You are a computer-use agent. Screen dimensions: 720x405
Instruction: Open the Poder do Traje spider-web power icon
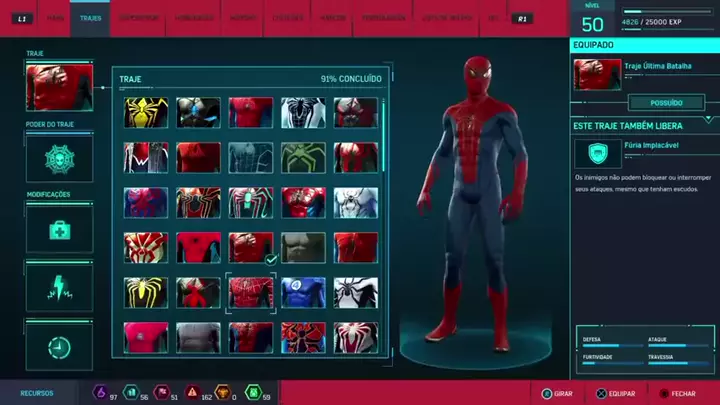tap(59, 159)
